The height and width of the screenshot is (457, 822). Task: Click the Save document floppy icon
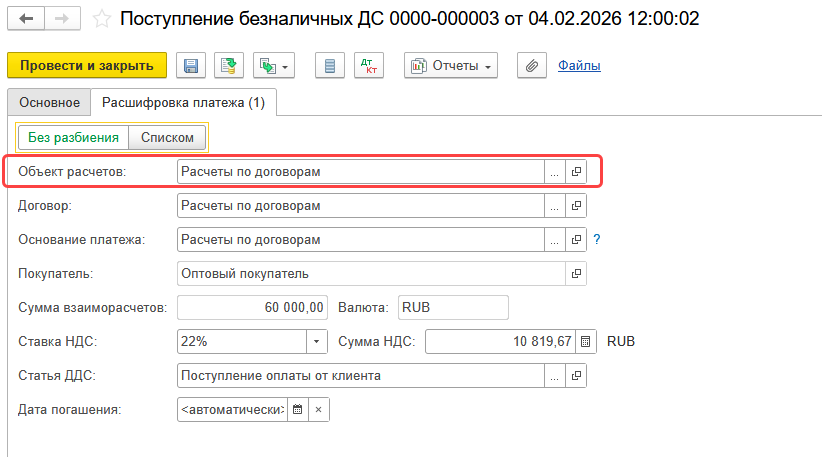point(191,66)
